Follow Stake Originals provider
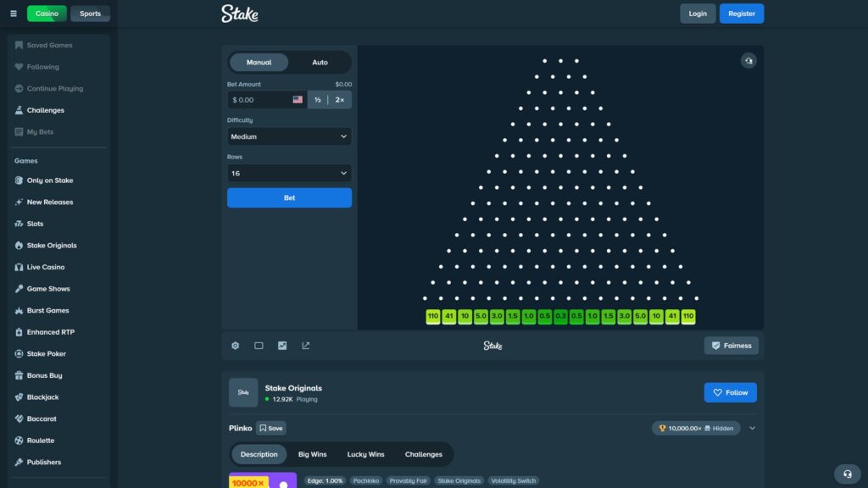This screenshot has width=868, height=488. (730, 392)
